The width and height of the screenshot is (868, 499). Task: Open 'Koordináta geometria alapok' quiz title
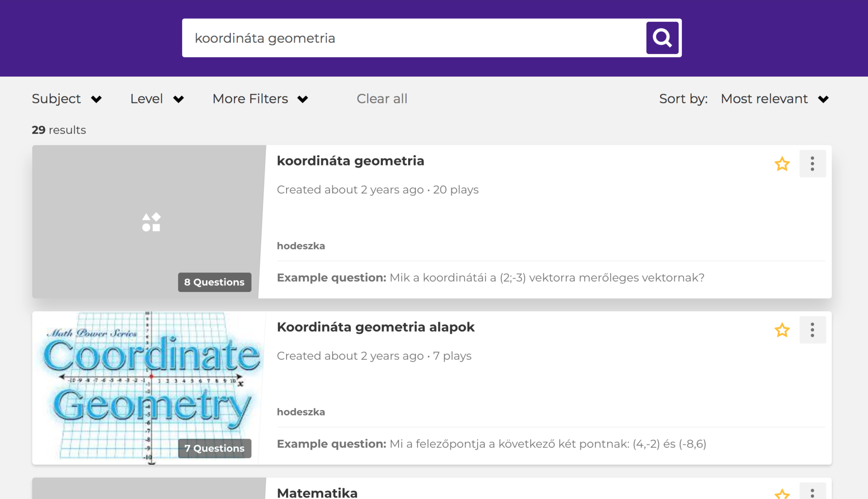coord(376,327)
